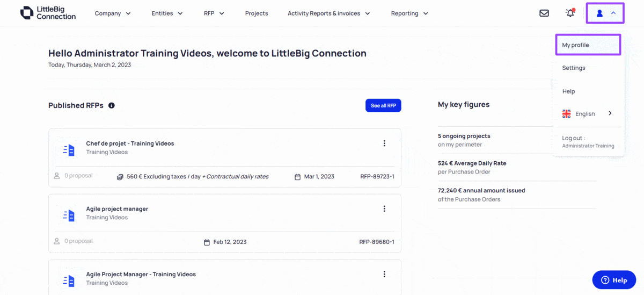Image resolution: width=644 pixels, height=295 pixels.
Task: Click the Mar 1, 2023 date
Action: [x=319, y=177]
